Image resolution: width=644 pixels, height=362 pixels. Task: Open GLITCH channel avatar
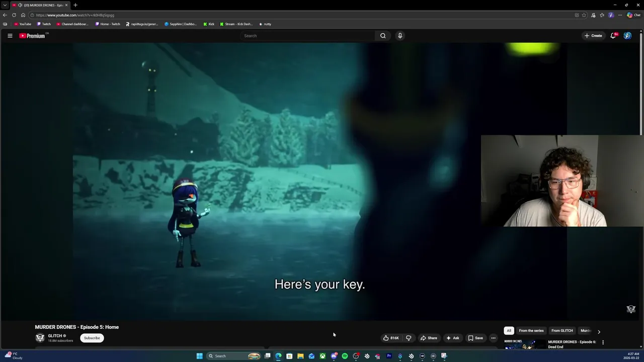click(40, 338)
